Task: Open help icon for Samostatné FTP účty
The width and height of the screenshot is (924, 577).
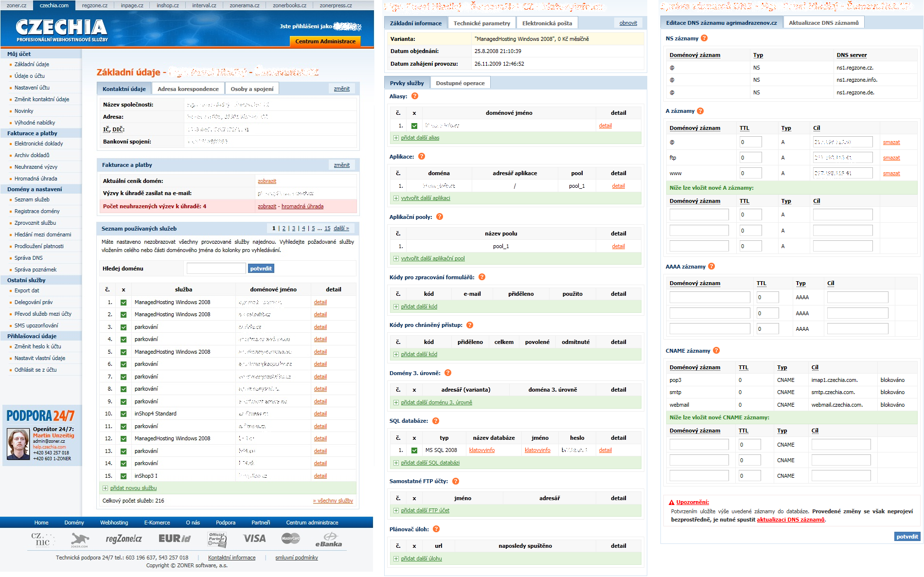Action: pos(456,481)
